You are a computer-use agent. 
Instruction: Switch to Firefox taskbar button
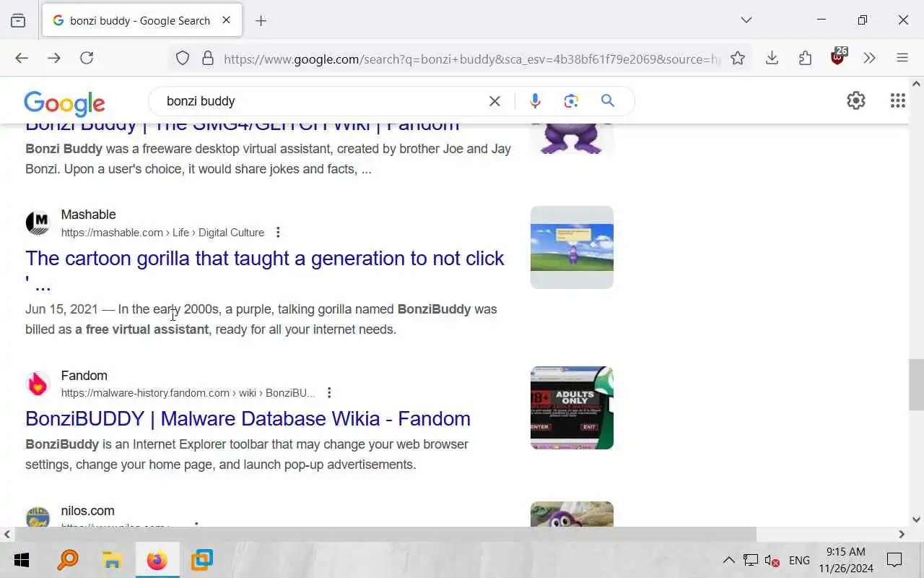coord(157,560)
